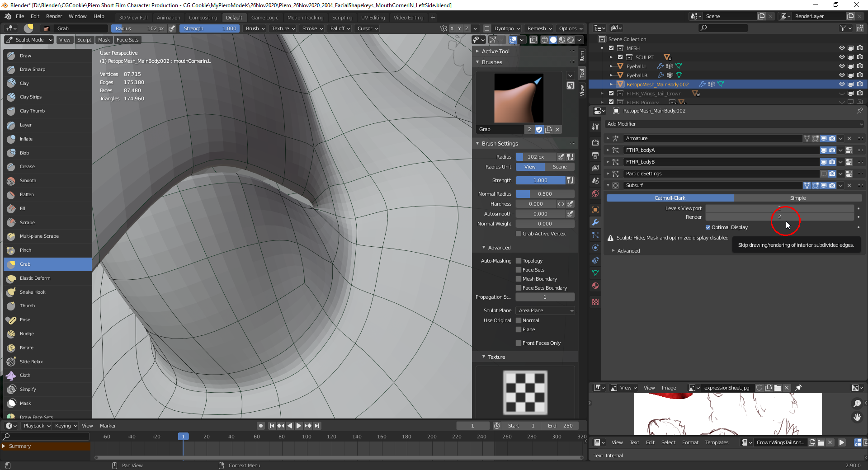Open the Texture properties tab

coord(595,302)
